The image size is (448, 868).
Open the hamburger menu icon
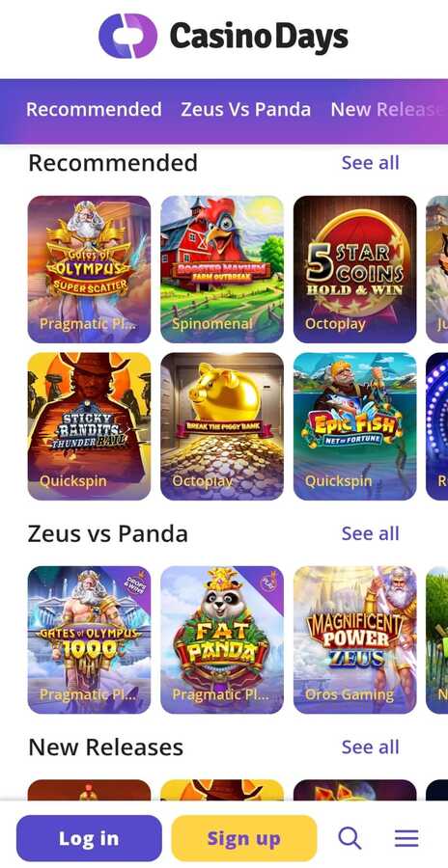[406, 838]
